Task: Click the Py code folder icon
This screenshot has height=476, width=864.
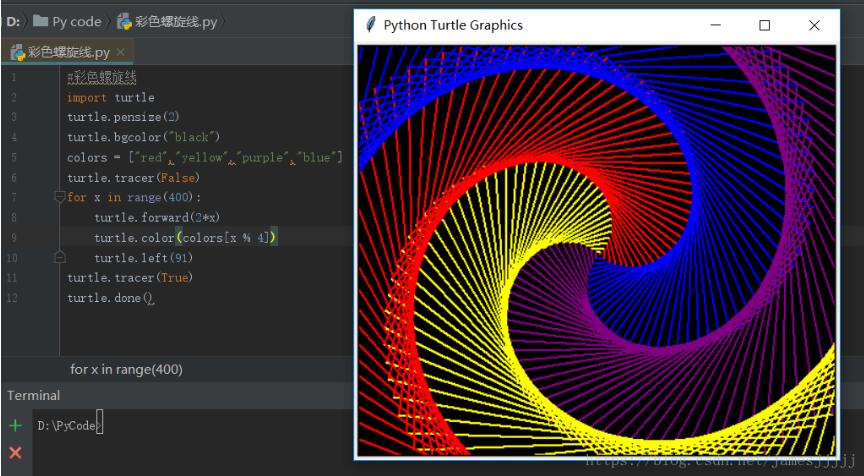Action: pos(40,21)
